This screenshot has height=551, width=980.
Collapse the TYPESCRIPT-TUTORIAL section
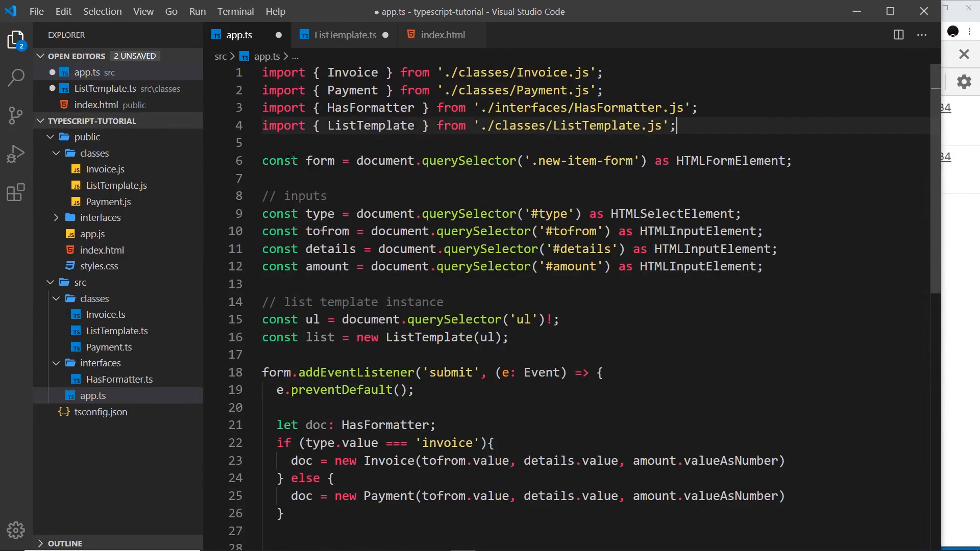tap(41, 121)
